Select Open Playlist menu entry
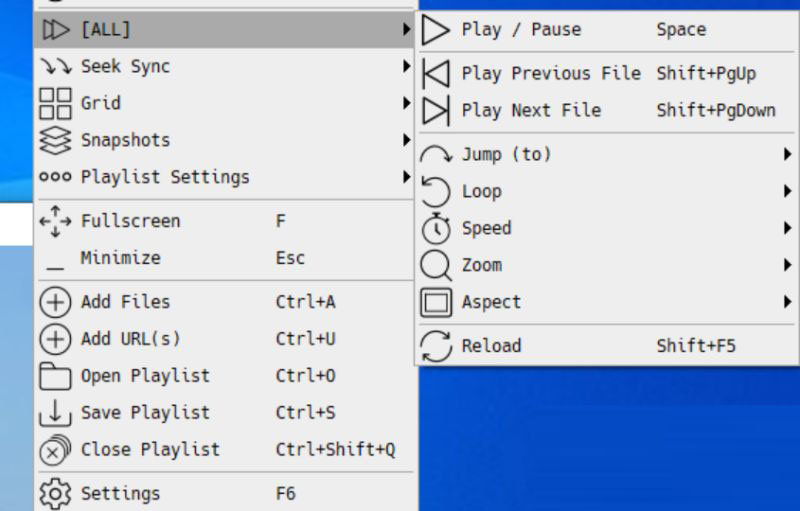The width and height of the screenshot is (800, 511). [145, 376]
